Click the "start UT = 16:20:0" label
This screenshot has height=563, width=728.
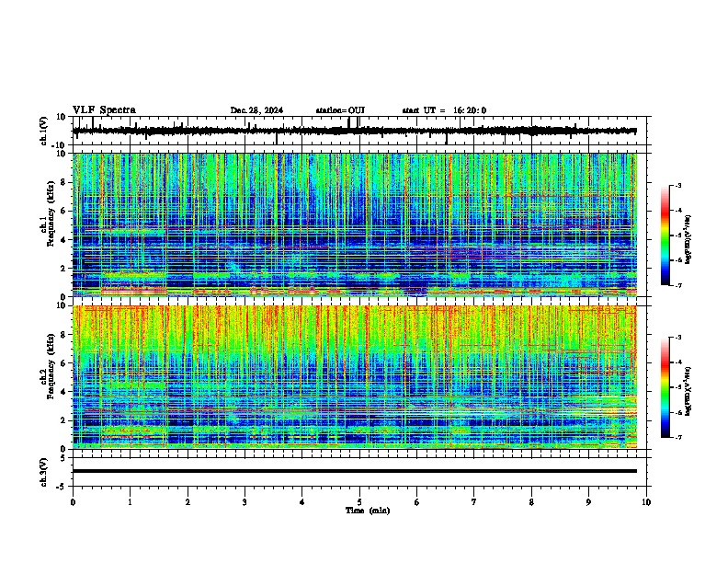444,110
